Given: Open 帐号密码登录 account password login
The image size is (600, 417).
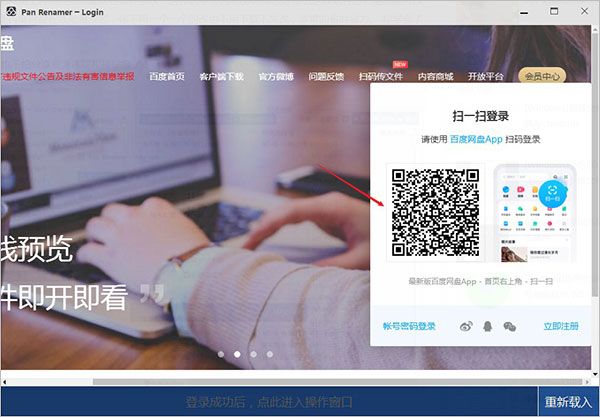Looking at the screenshot, I should point(409,326).
